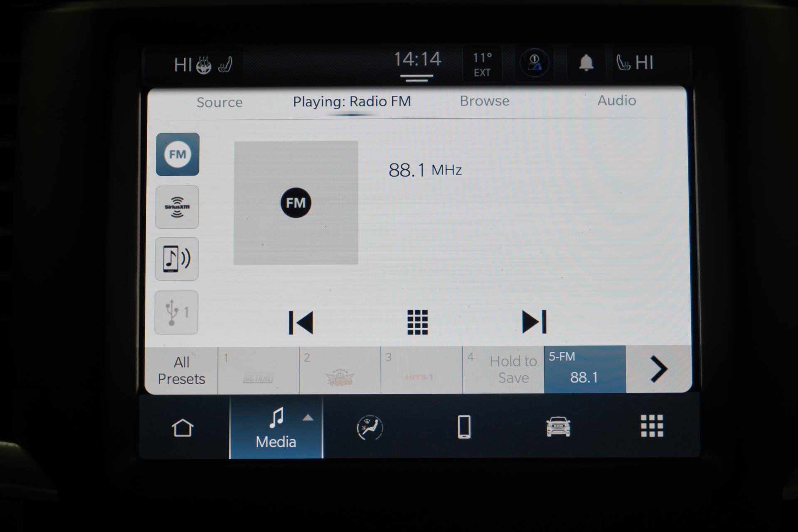798x532 pixels.
Task: Select the phone audio source icon
Action: [177, 259]
